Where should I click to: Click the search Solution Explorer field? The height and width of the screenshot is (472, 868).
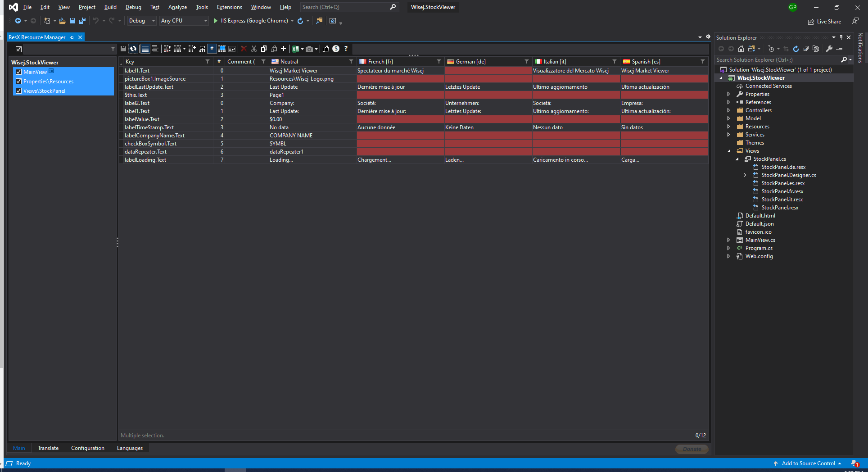point(778,60)
